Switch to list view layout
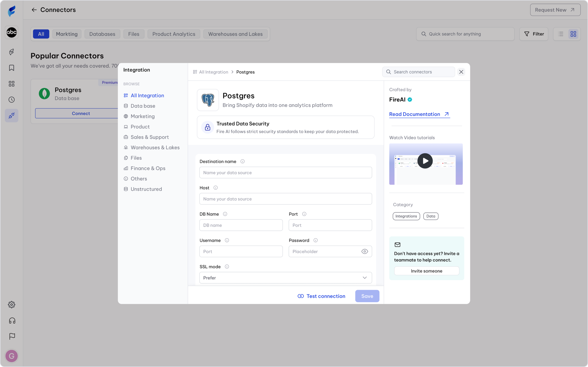Image resolution: width=588 pixels, height=367 pixels. click(x=560, y=34)
